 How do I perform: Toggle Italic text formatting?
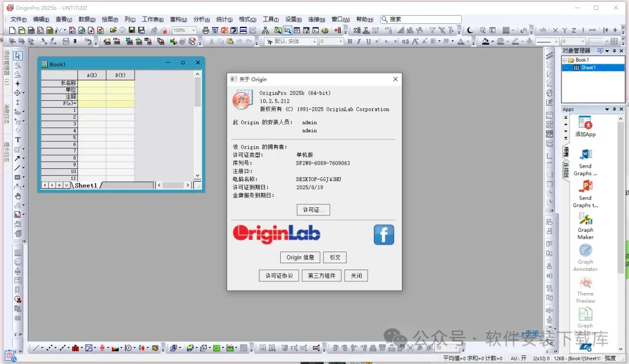(x=359, y=41)
